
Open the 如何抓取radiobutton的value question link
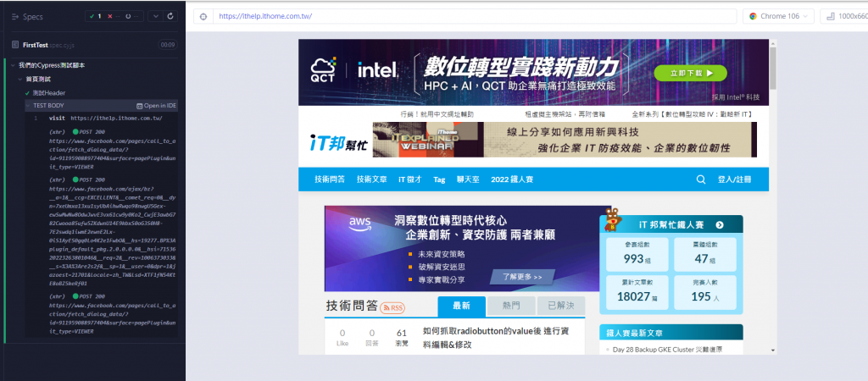coord(495,338)
